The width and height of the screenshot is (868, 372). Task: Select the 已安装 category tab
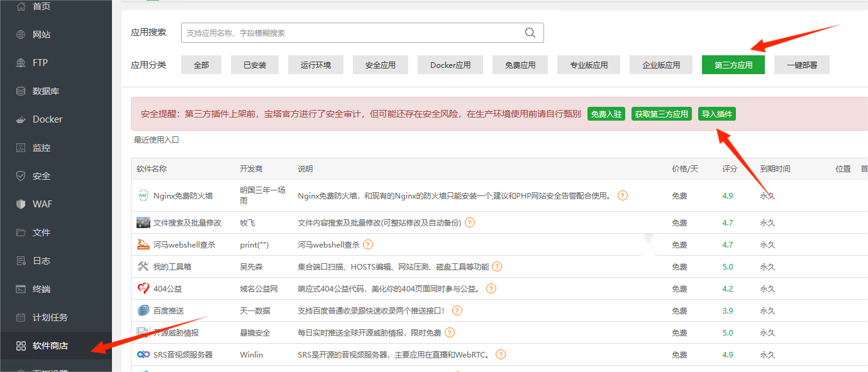click(x=255, y=65)
